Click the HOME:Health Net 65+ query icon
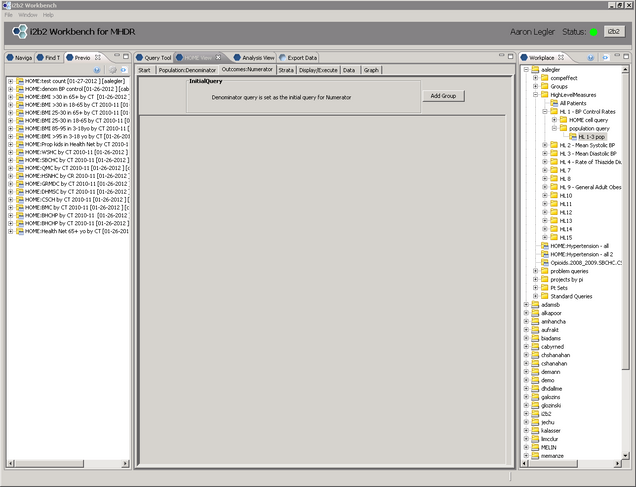This screenshot has height=487, width=636. coord(20,231)
